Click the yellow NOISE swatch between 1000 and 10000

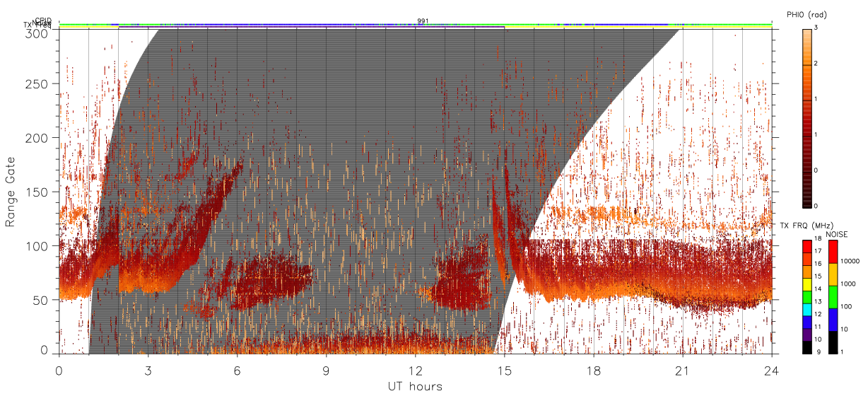[833, 274]
